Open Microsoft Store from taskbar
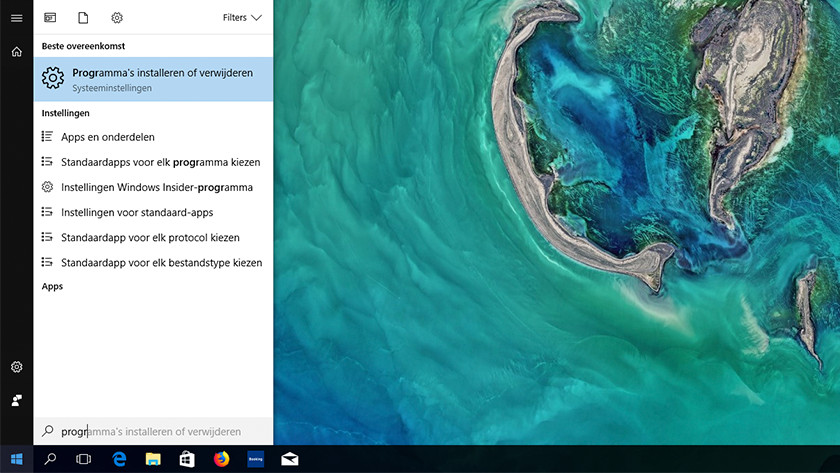The height and width of the screenshot is (473, 840). pos(187,459)
